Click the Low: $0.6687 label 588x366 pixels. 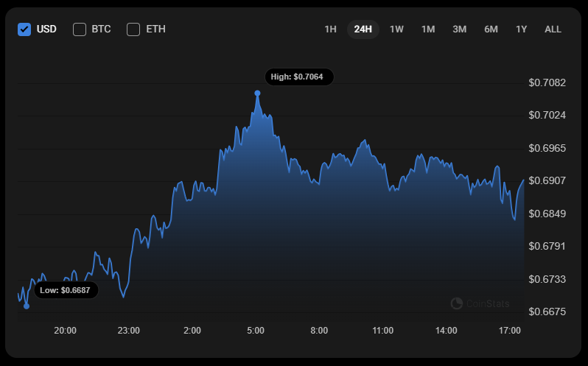click(x=66, y=290)
